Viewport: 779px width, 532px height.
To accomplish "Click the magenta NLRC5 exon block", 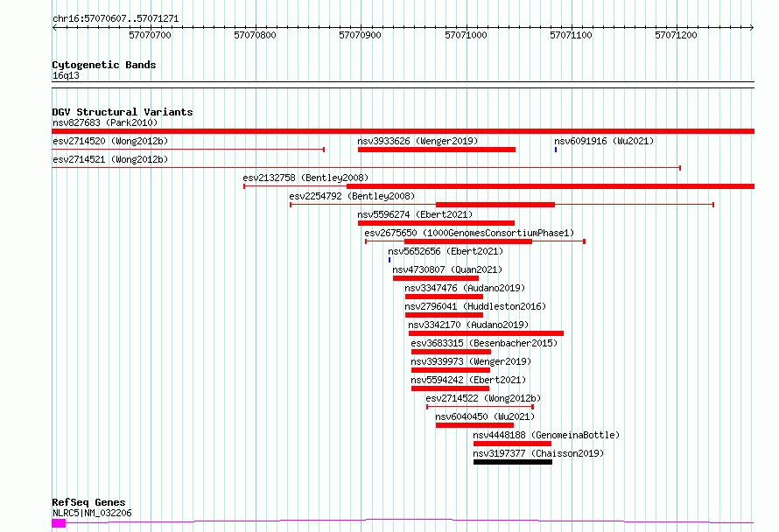I will point(59,523).
